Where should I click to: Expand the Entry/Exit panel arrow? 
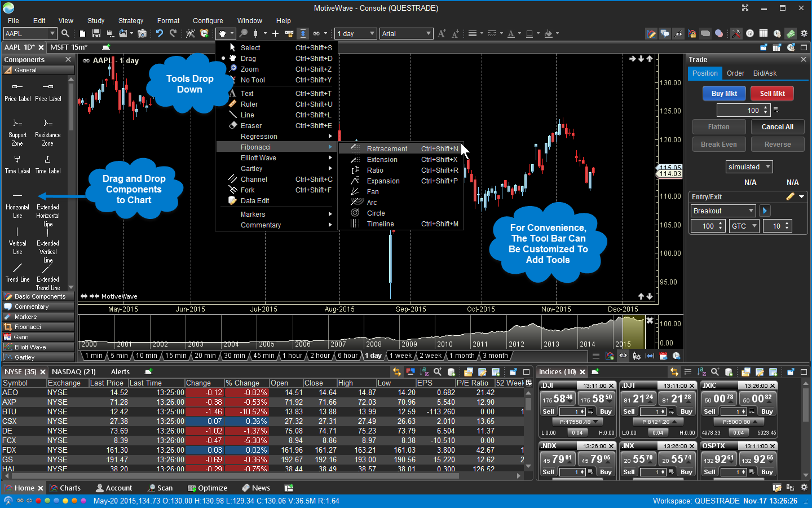pos(801,196)
